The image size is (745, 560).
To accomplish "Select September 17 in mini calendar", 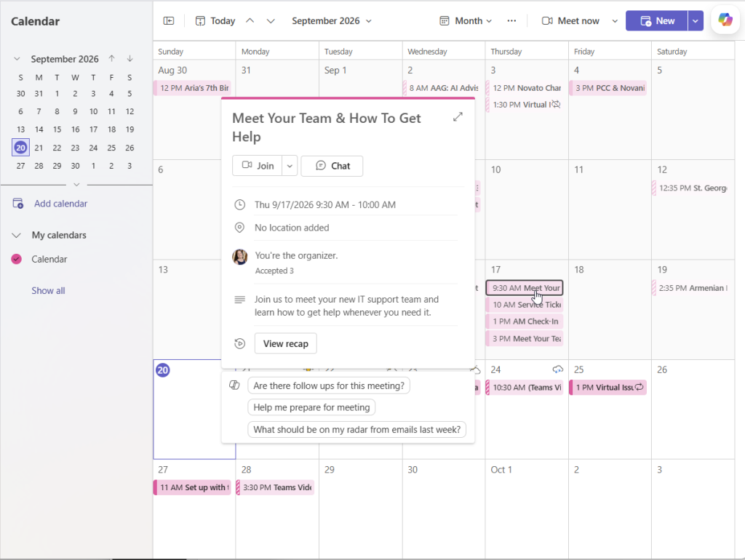I will [x=94, y=129].
